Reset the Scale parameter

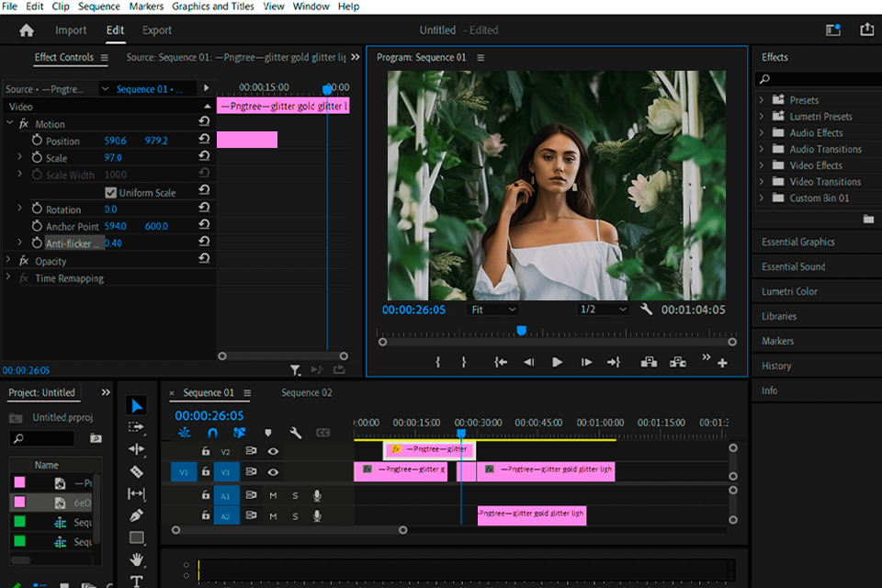pyautogui.click(x=204, y=156)
